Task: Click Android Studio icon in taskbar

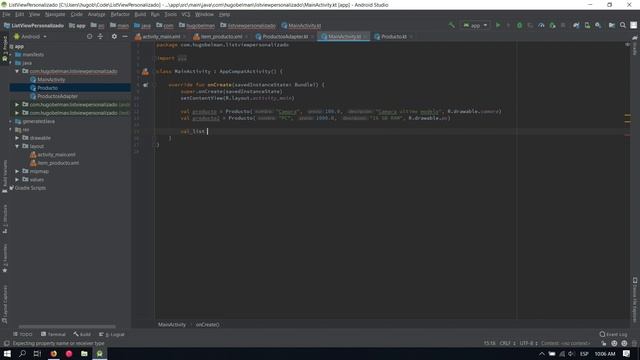Action: pyautogui.click(x=100, y=353)
